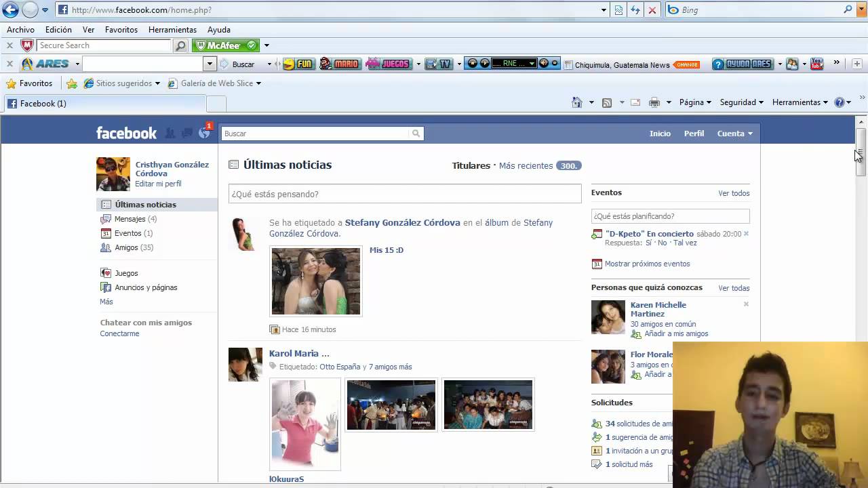Click the RSS feeds icon in command bar
The image size is (868, 488).
click(x=607, y=102)
